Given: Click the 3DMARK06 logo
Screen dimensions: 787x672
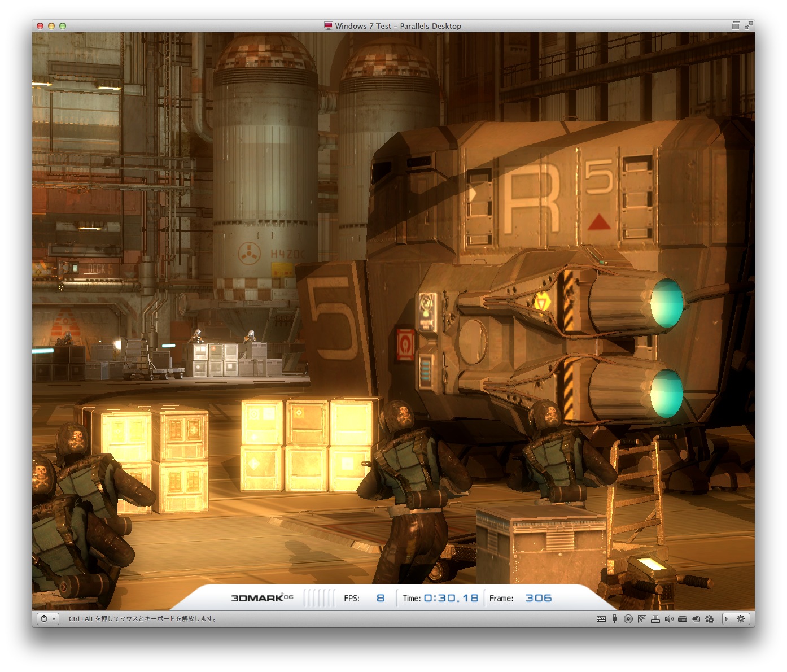Looking at the screenshot, I should pyautogui.click(x=262, y=598).
